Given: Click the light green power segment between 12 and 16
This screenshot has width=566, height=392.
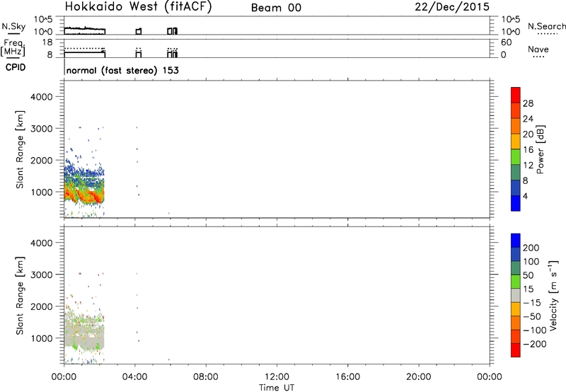Looking at the screenshot, I should point(516,157).
